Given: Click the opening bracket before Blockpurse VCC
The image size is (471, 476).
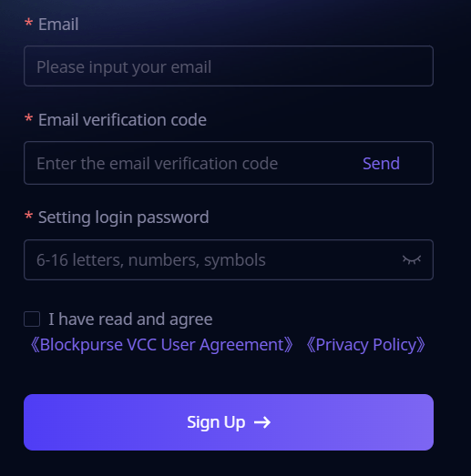Looking at the screenshot, I should [35, 345].
